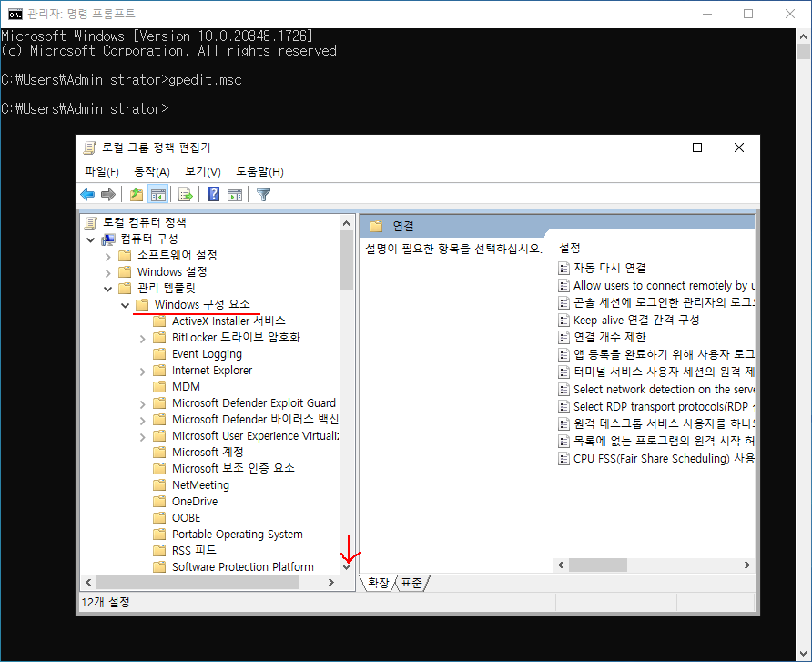Image resolution: width=812 pixels, height=662 pixels.
Task: Open the 도움말(H) menu
Action: point(259,171)
